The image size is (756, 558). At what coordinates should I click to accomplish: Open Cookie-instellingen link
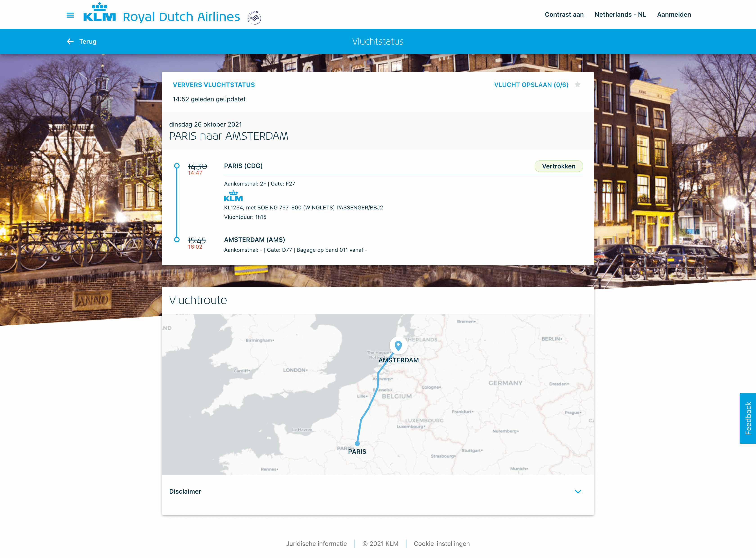pos(442,544)
